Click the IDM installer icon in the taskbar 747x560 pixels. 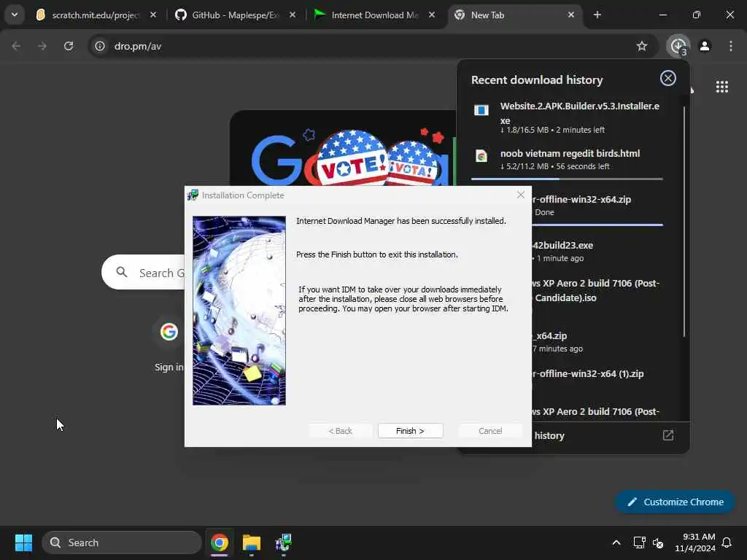point(284,542)
